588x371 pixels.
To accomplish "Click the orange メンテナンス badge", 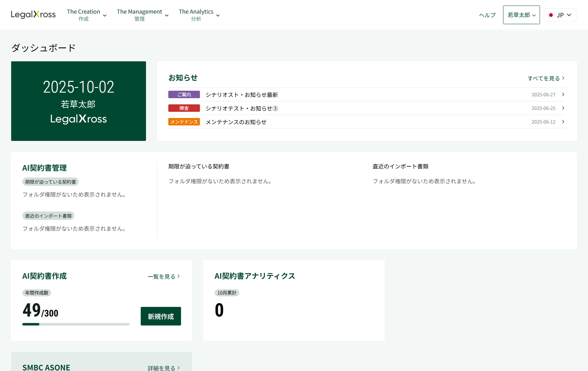I will [x=184, y=122].
